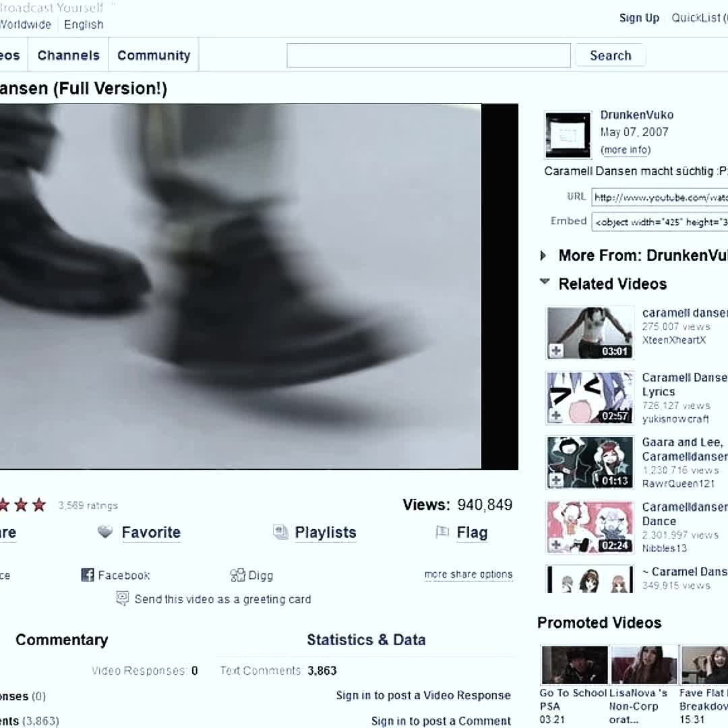Viewport: 728px width, 728px height.
Task: Open the DrunkenVuko user name link
Action: [636, 115]
